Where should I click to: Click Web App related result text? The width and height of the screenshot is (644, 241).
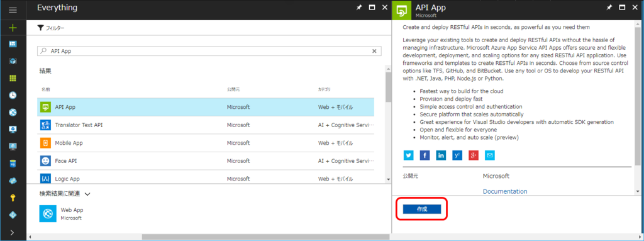coord(72,210)
